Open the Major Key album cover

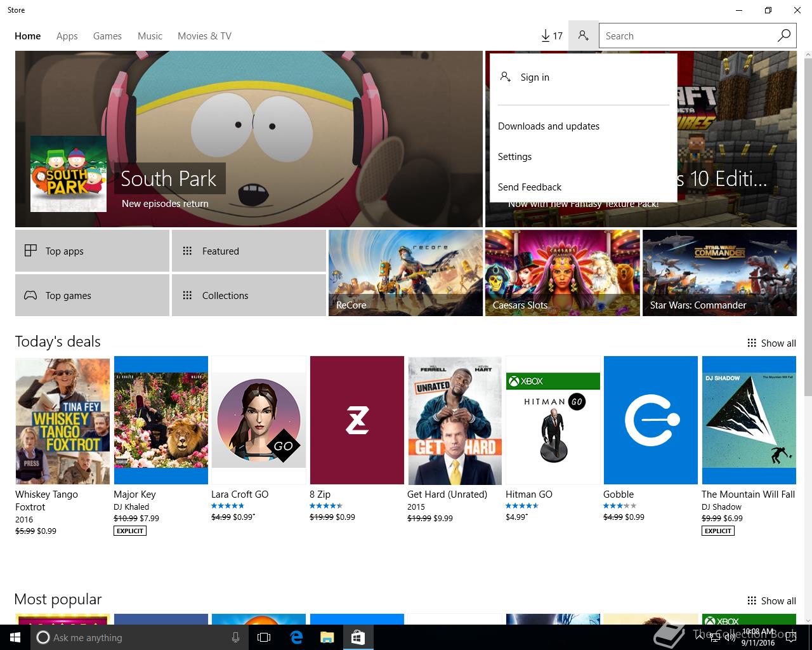pyautogui.click(x=161, y=420)
